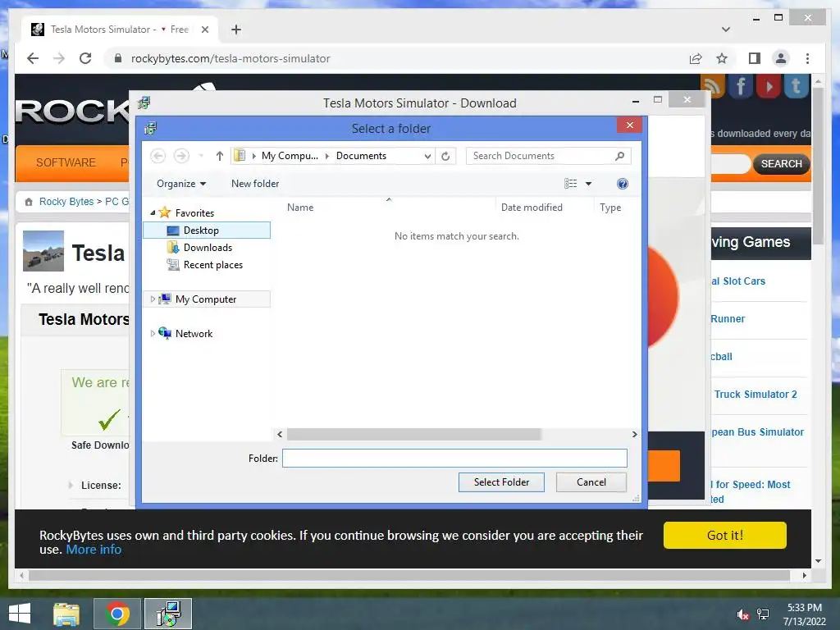Click the New folder button
Image resolution: width=840 pixels, height=630 pixels.
tap(255, 184)
